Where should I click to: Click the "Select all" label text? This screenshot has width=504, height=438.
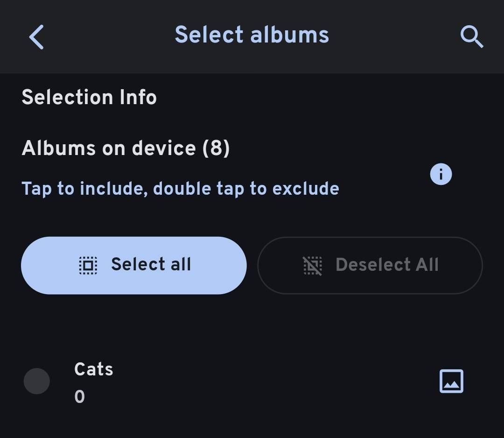click(151, 265)
